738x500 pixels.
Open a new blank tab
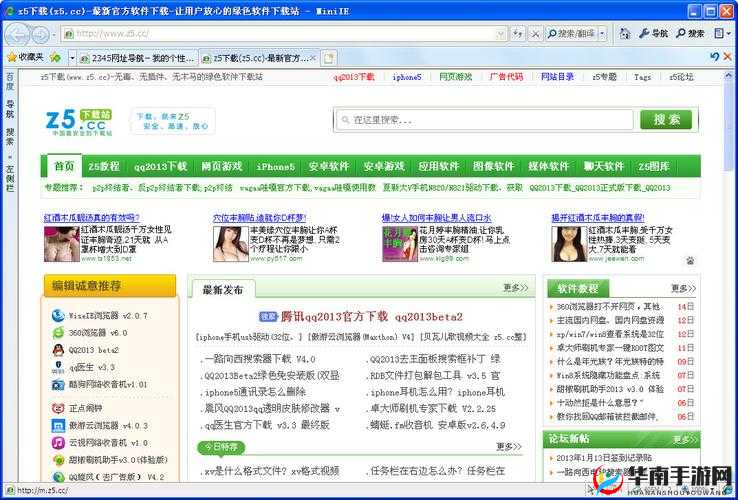click(x=329, y=58)
